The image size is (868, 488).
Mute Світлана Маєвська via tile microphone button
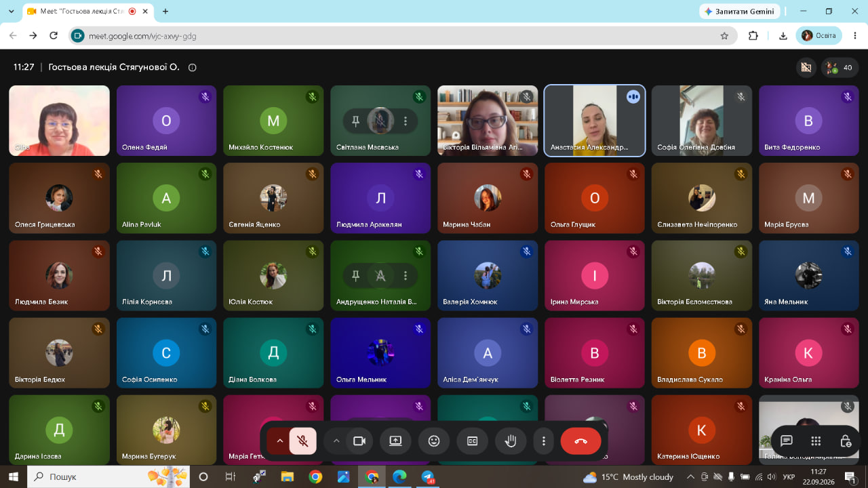click(x=380, y=121)
